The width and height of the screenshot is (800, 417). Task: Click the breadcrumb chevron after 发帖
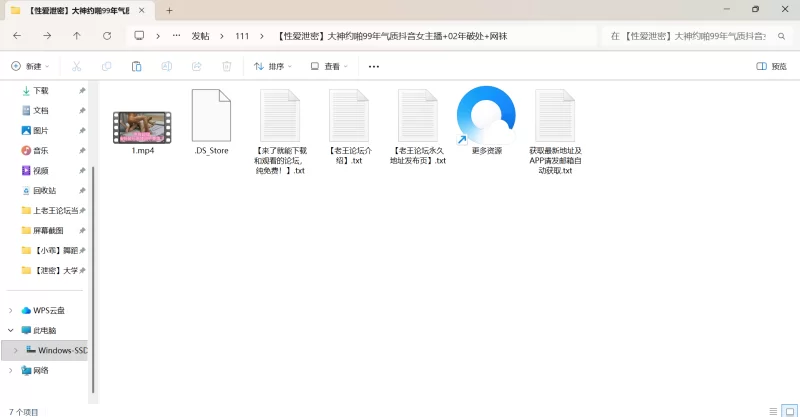[222, 36]
